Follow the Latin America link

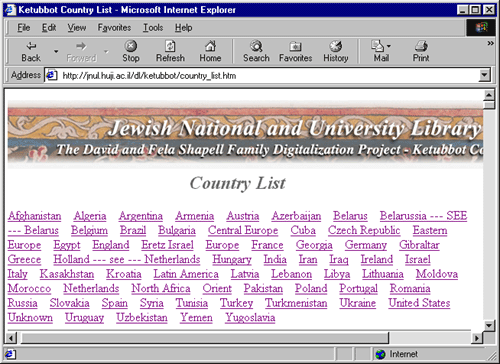(x=186, y=274)
